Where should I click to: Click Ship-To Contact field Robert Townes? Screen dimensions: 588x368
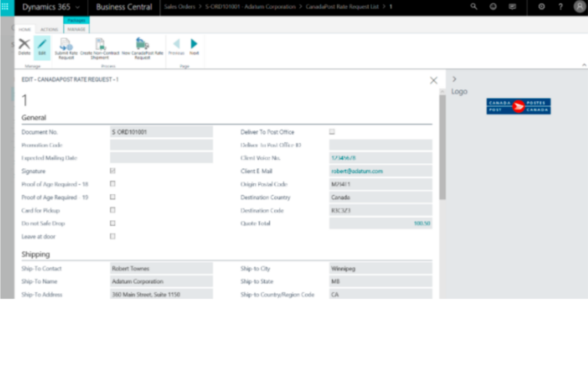point(161,268)
